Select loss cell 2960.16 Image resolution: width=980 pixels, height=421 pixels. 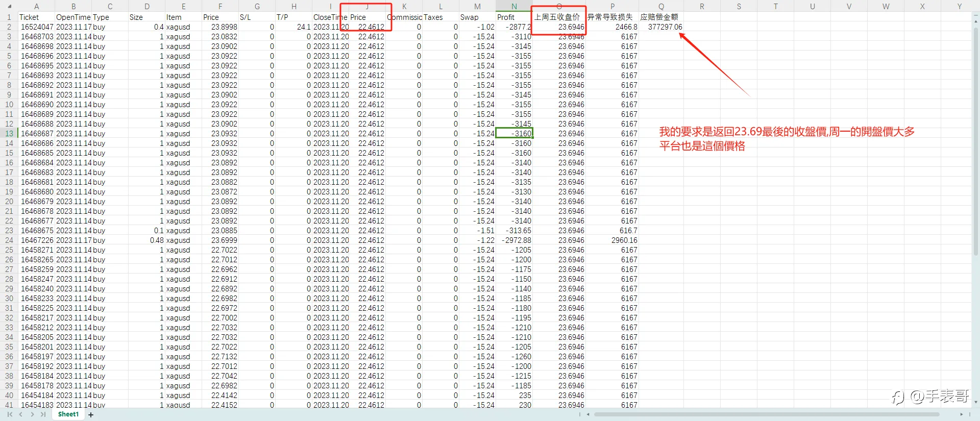coord(612,240)
